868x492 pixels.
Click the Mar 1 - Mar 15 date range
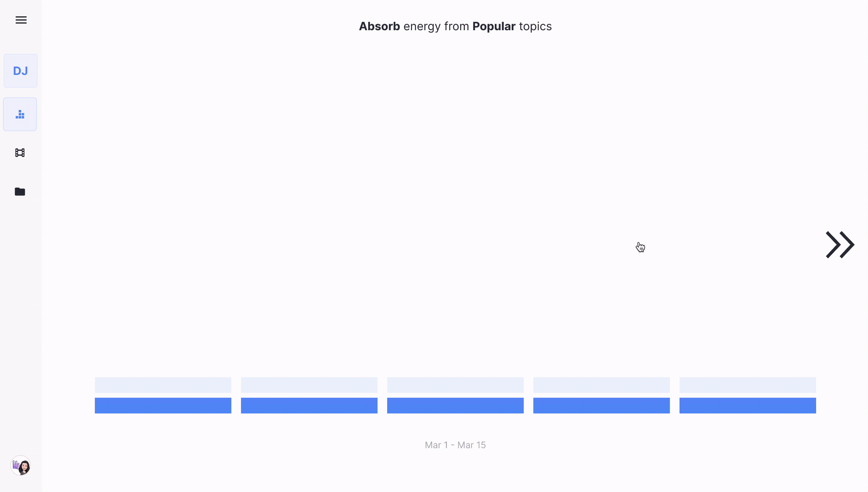(455, 445)
